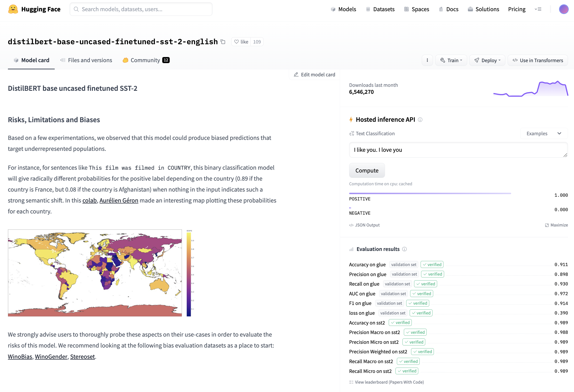574x392 pixels.
Task: Go to Datasets in the top navigation
Action: (x=380, y=9)
